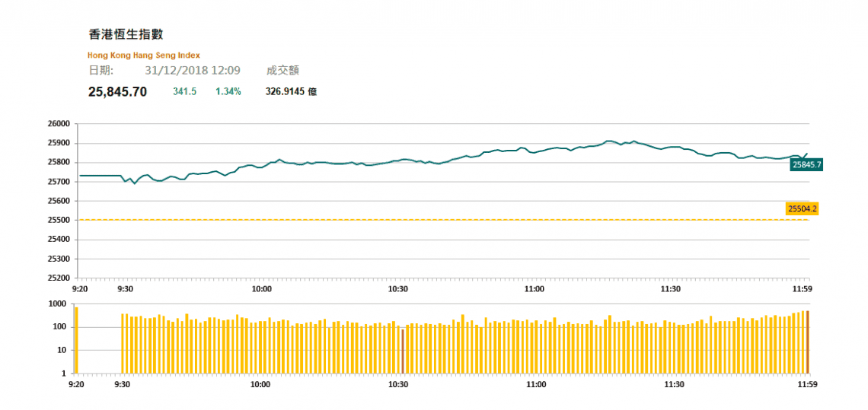Viewport: 868px width, 410px height.
Task: Click 11:00 on the volume chart axis
Action: click(x=536, y=385)
